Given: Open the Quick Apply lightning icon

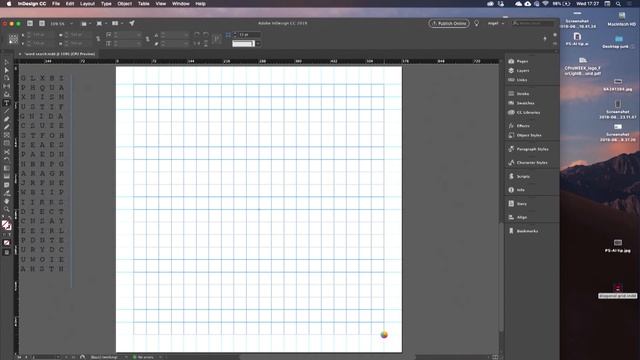Looking at the screenshot, I should [x=545, y=39].
